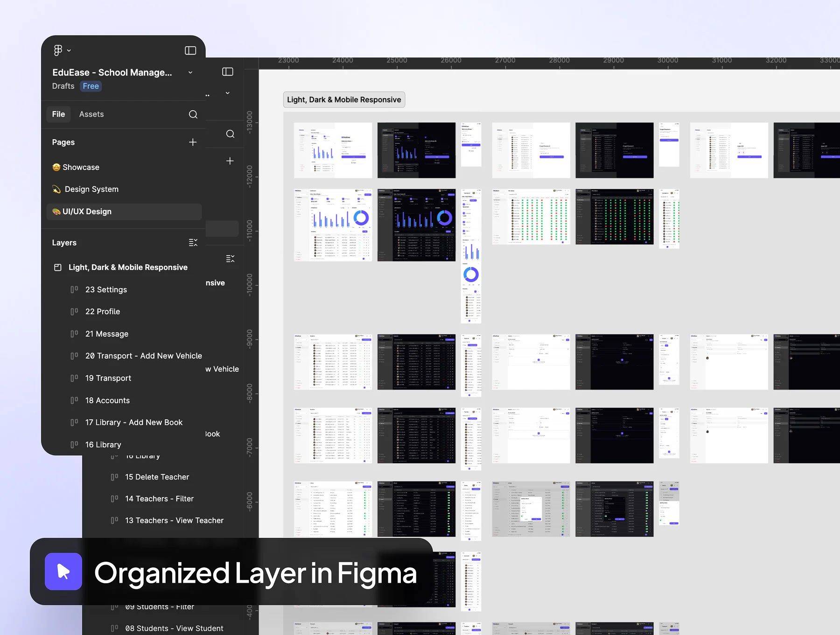Collapse all layers icon next to Layers heading
840x635 pixels.
coord(193,242)
